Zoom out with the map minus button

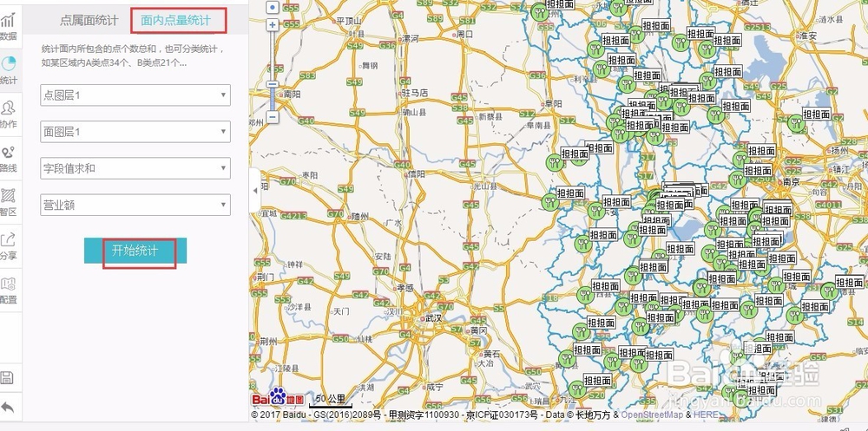click(273, 117)
